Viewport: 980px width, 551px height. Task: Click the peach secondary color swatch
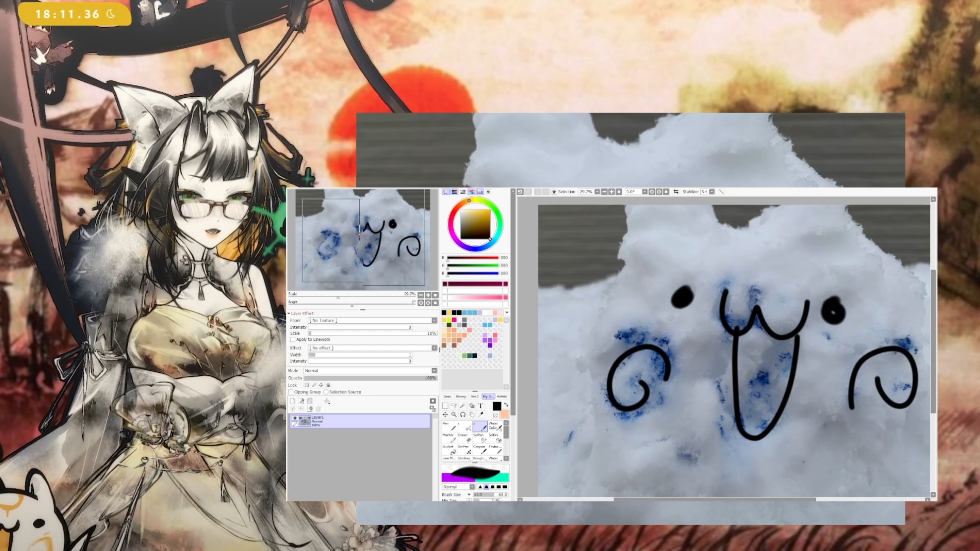click(x=504, y=414)
